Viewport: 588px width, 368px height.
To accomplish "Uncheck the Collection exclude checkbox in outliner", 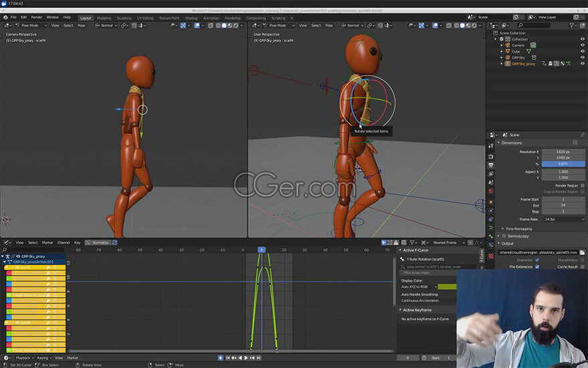I will (501, 39).
